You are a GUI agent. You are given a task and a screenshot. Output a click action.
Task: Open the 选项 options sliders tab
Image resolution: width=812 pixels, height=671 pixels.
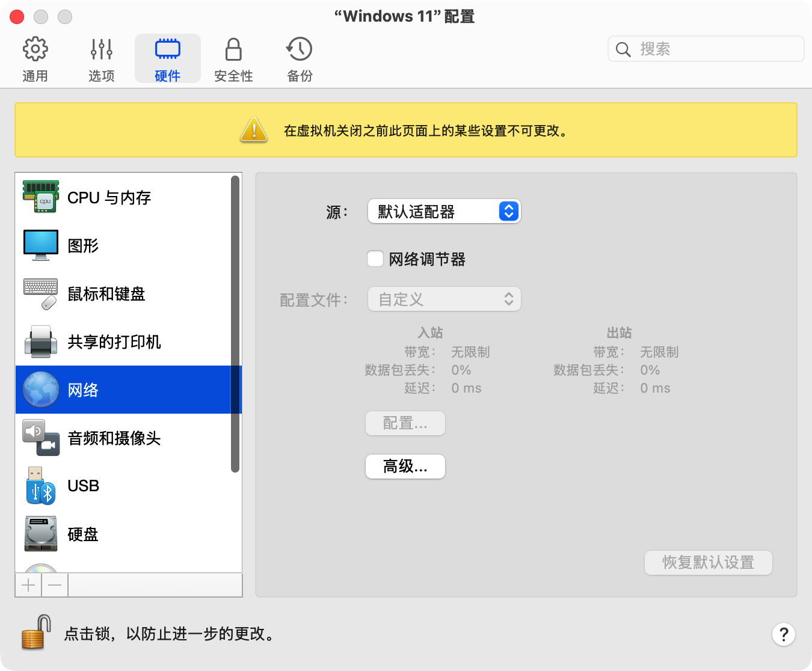tap(101, 59)
